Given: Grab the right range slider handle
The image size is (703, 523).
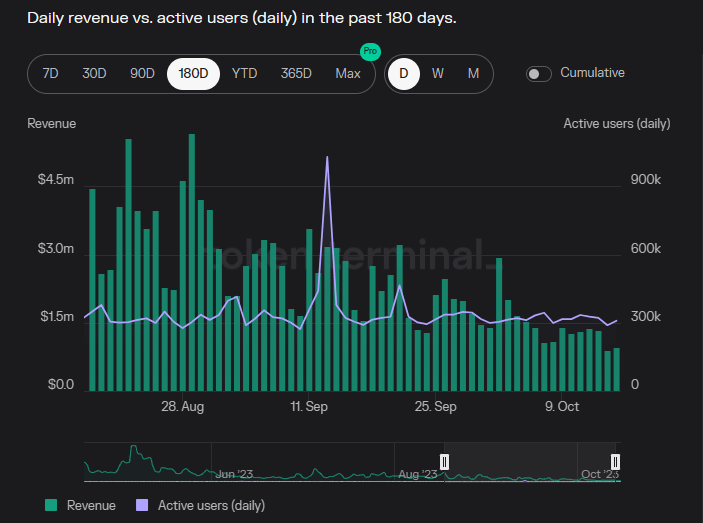Looking at the screenshot, I should coord(616,461).
